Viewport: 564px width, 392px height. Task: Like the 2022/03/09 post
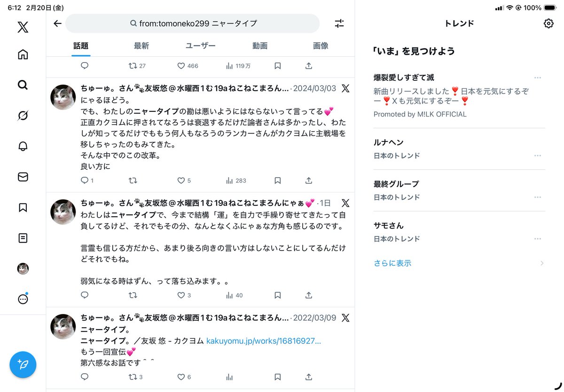click(184, 377)
